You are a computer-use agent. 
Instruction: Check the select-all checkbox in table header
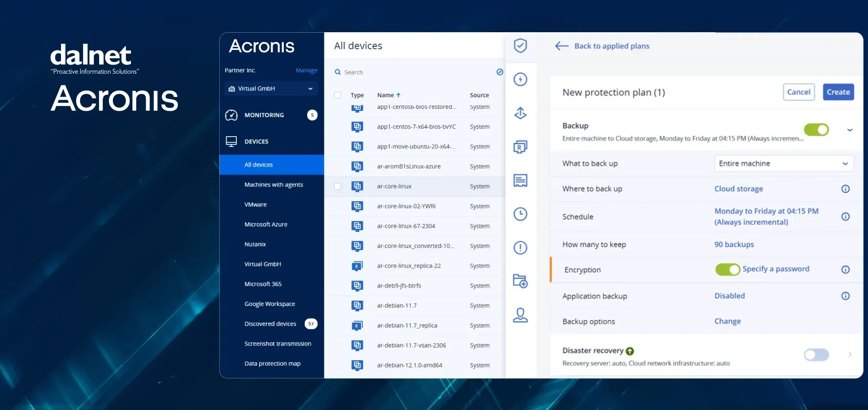[338, 95]
